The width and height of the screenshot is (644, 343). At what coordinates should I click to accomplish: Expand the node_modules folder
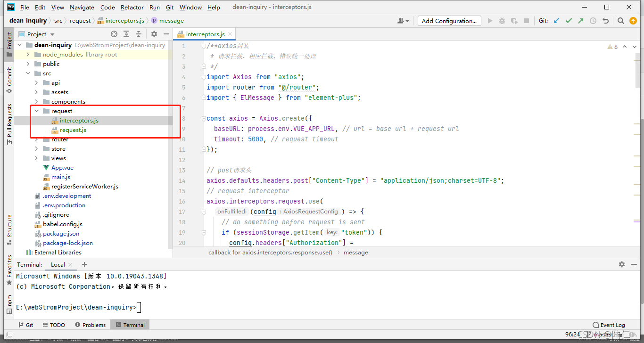tap(28, 55)
